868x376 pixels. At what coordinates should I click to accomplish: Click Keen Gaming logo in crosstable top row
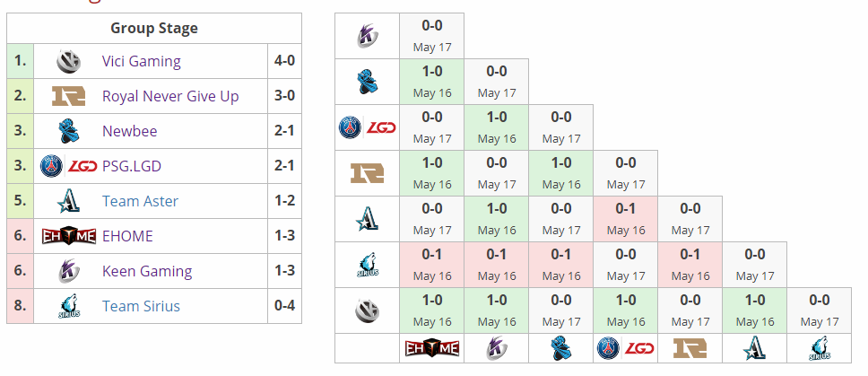point(367,36)
